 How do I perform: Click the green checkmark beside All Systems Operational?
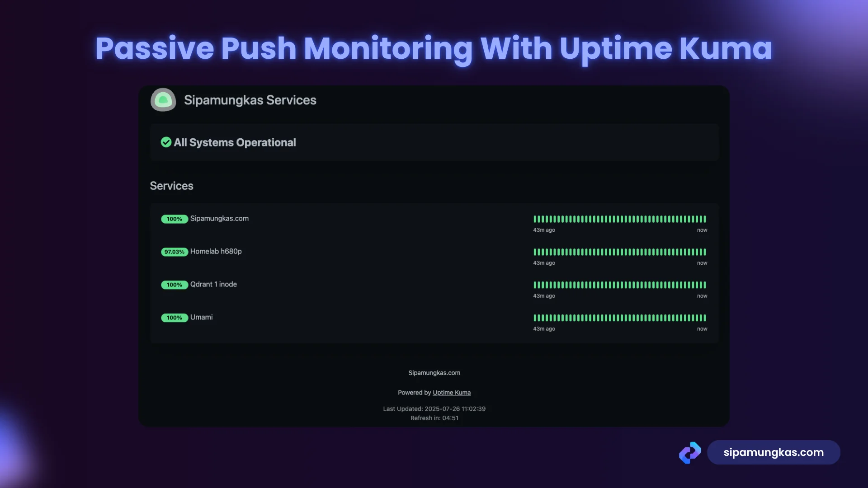coord(166,142)
